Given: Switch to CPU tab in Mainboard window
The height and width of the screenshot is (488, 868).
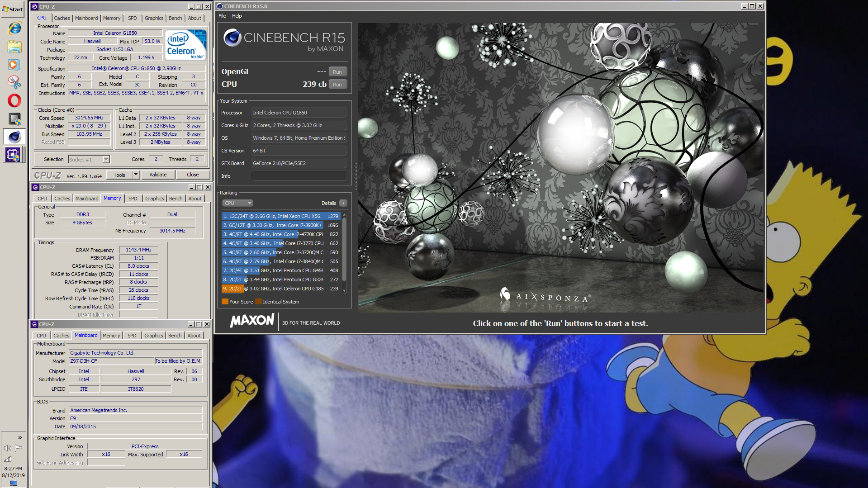Looking at the screenshot, I should [41, 336].
